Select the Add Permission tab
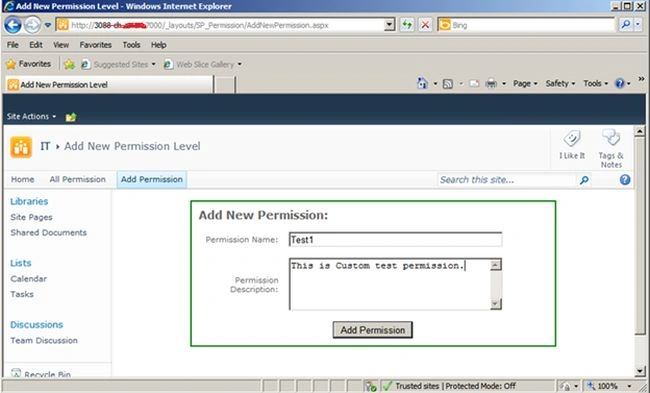 tap(152, 180)
